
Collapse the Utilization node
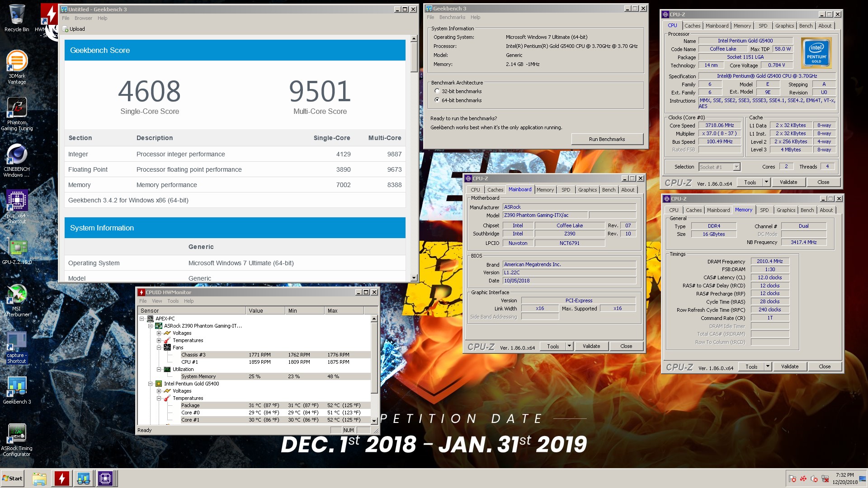159,369
